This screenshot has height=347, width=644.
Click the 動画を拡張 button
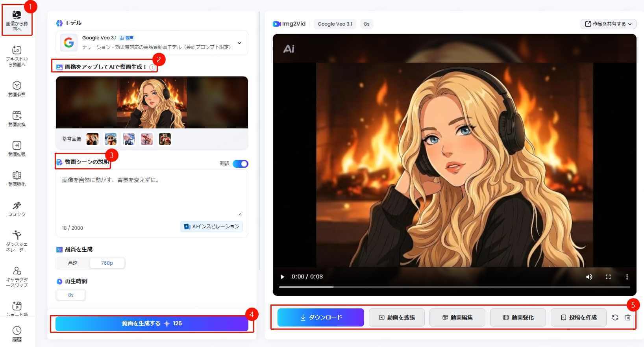pos(397,317)
